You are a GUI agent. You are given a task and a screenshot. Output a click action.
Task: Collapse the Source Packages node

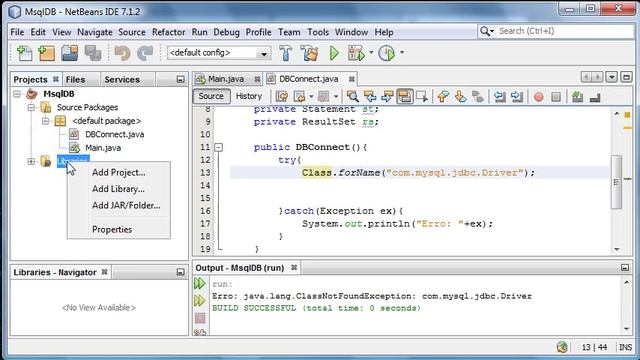tap(31, 108)
